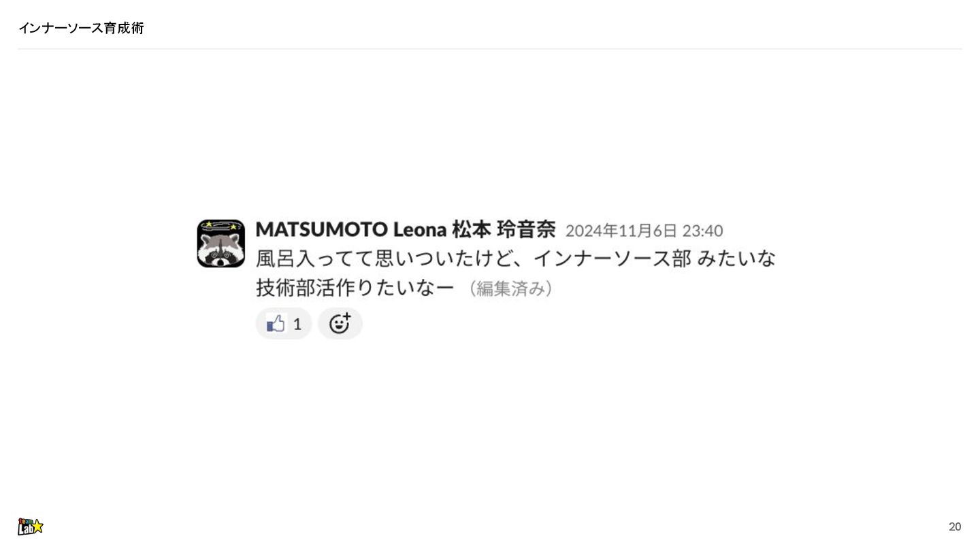Click the reaction count number 1

tap(297, 324)
